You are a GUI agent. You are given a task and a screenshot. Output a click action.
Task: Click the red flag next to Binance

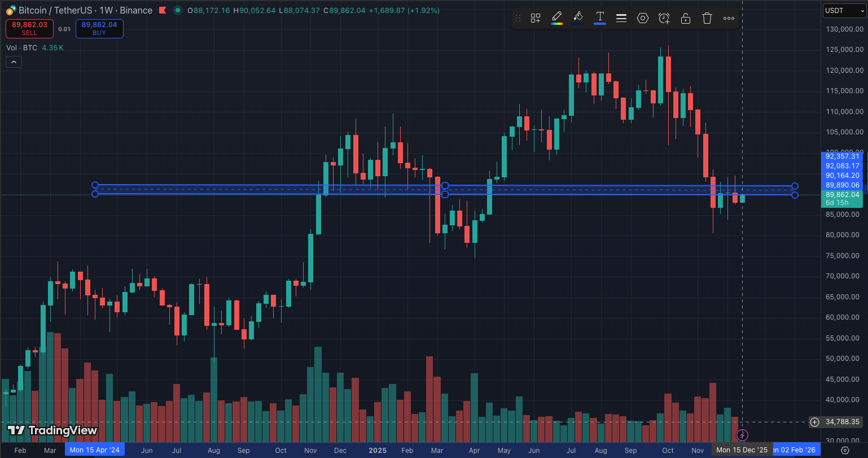[x=163, y=10]
